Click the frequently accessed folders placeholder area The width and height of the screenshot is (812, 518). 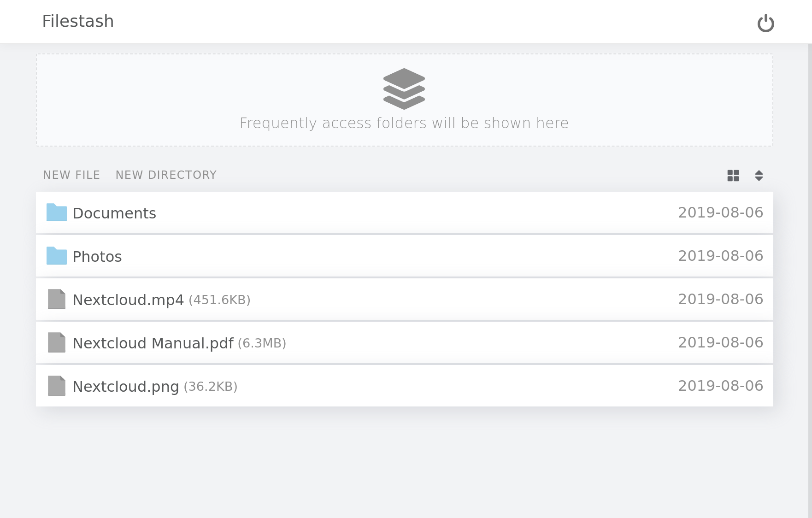(x=404, y=100)
